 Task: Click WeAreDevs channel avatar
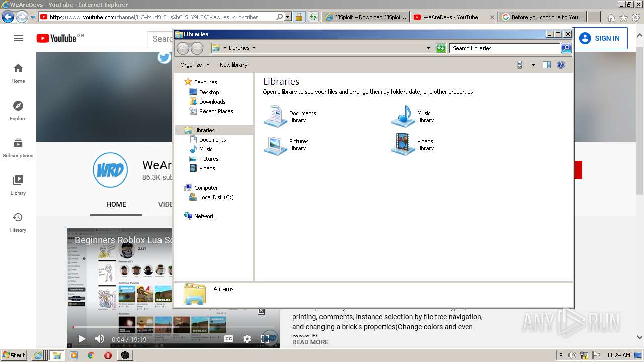tap(110, 170)
